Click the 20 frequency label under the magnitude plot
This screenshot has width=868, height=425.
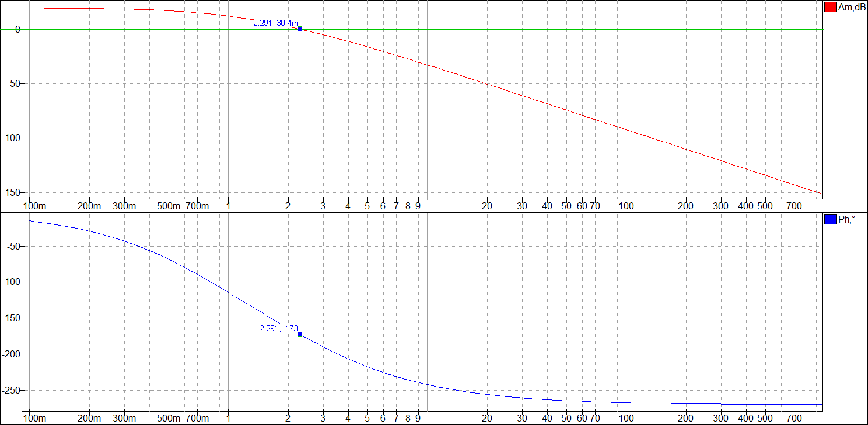point(487,206)
